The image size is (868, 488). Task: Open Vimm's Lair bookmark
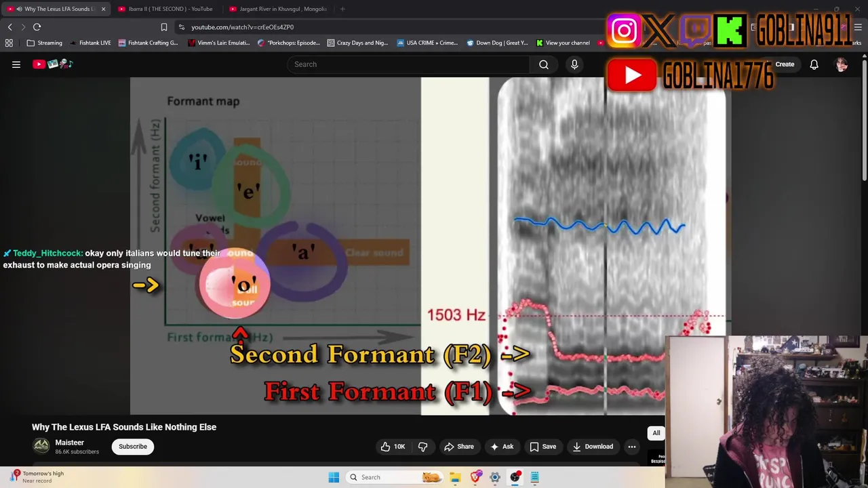click(219, 43)
